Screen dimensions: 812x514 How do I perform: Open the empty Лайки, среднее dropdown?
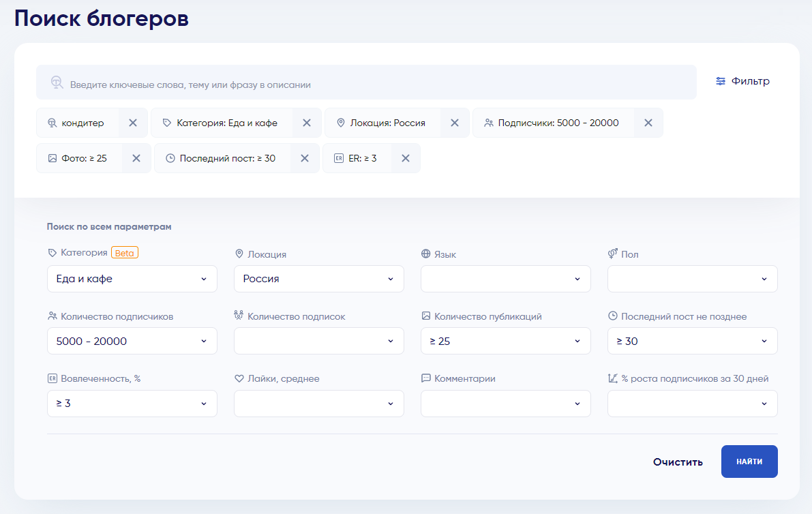point(319,404)
